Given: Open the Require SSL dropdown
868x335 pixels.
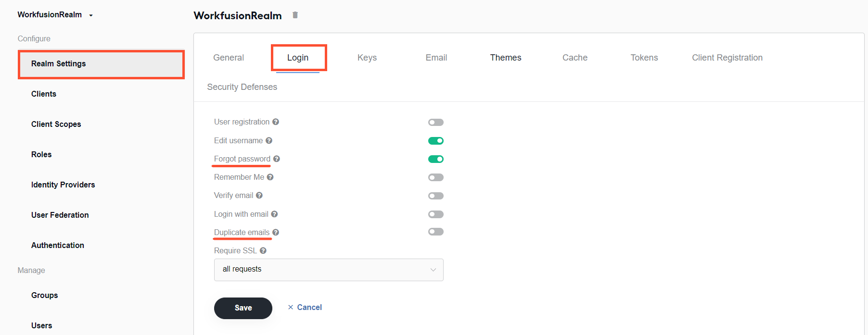Looking at the screenshot, I should click(329, 270).
